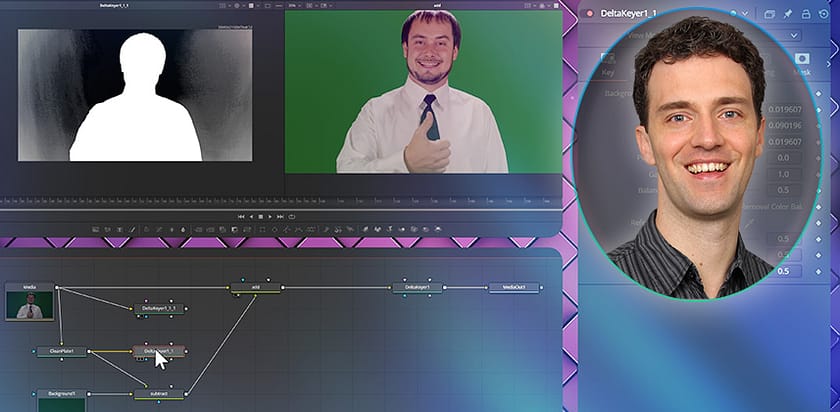The height and width of the screenshot is (412, 840).
Task: Add a Matte Control node from the toolbar
Action: 223,229
